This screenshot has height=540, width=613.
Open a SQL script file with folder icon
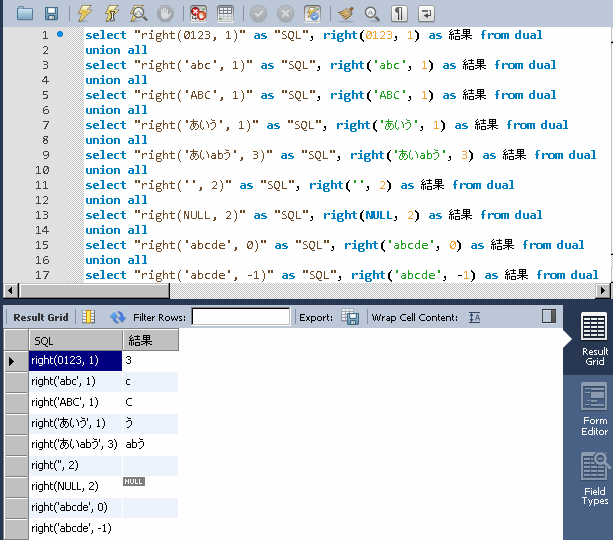(25, 14)
